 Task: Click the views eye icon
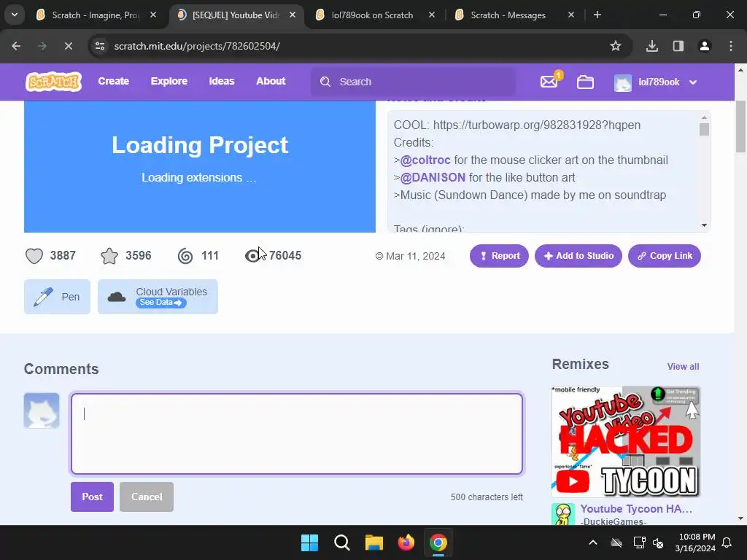(x=252, y=256)
